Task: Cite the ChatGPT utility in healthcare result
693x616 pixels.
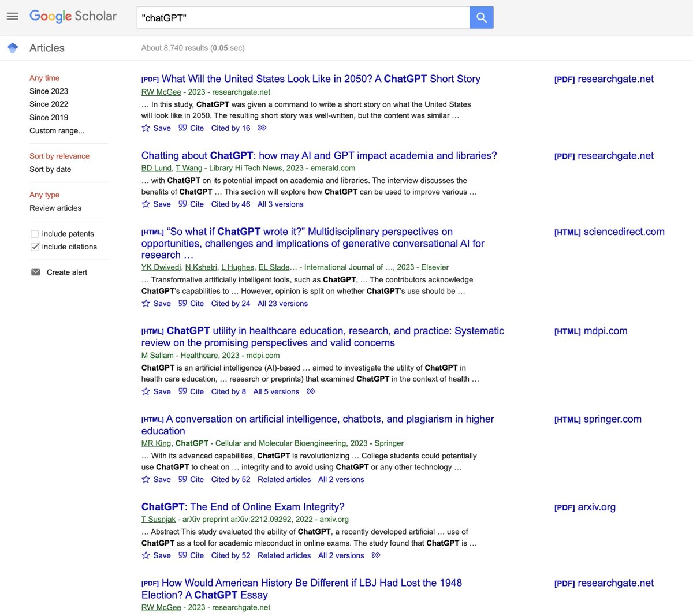Action: 191,391
